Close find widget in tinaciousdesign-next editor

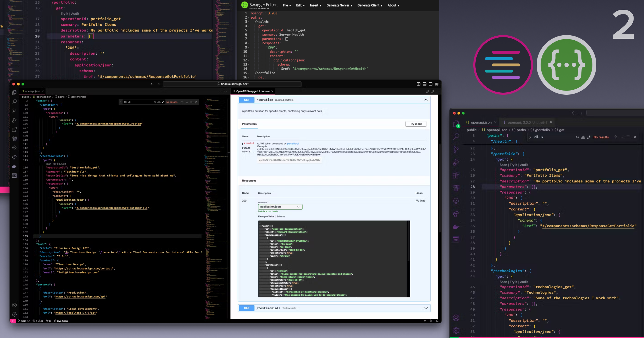[x=196, y=102]
